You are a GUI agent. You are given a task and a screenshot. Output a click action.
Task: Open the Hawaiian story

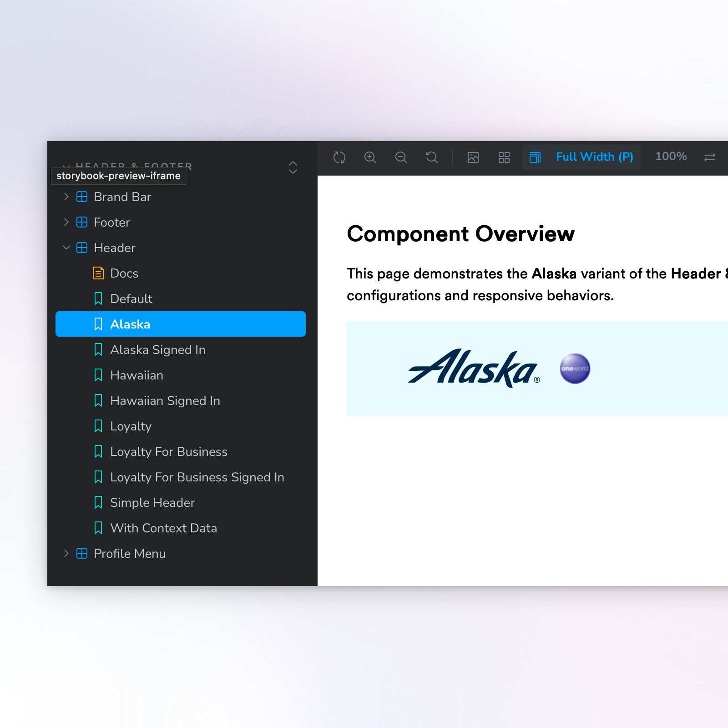coord(181,375)
